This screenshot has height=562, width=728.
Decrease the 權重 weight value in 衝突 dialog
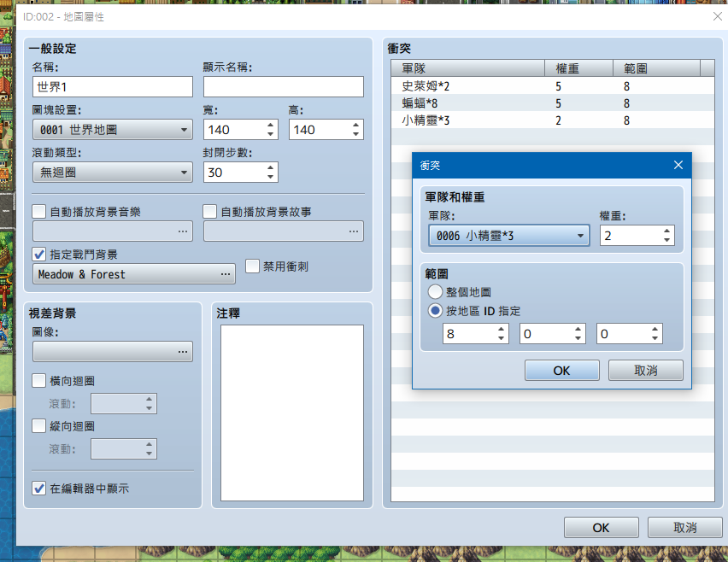[x=666, y=240]
